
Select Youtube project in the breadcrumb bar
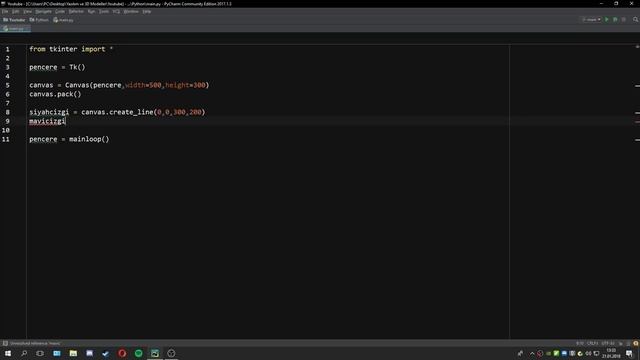coord(14,20)
